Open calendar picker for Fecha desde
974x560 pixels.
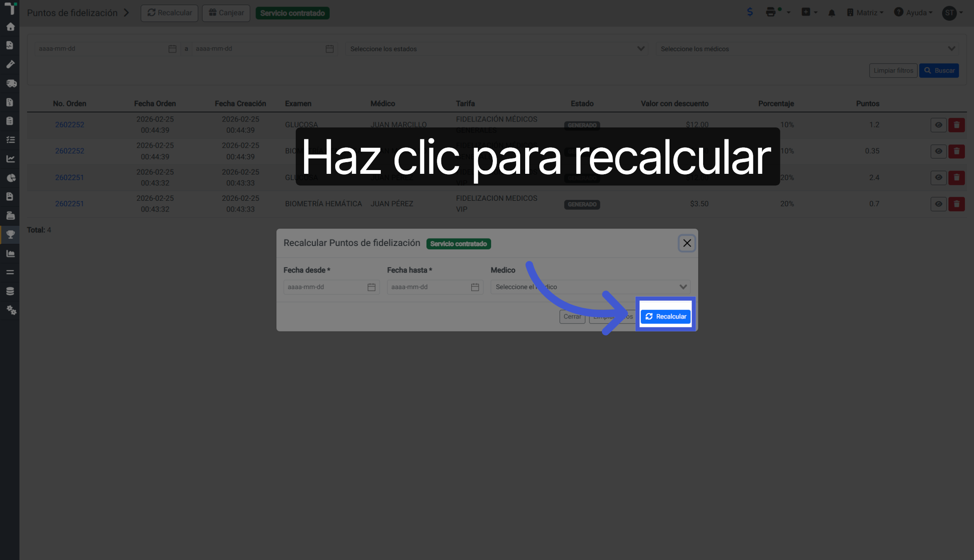tap(371, 287)
